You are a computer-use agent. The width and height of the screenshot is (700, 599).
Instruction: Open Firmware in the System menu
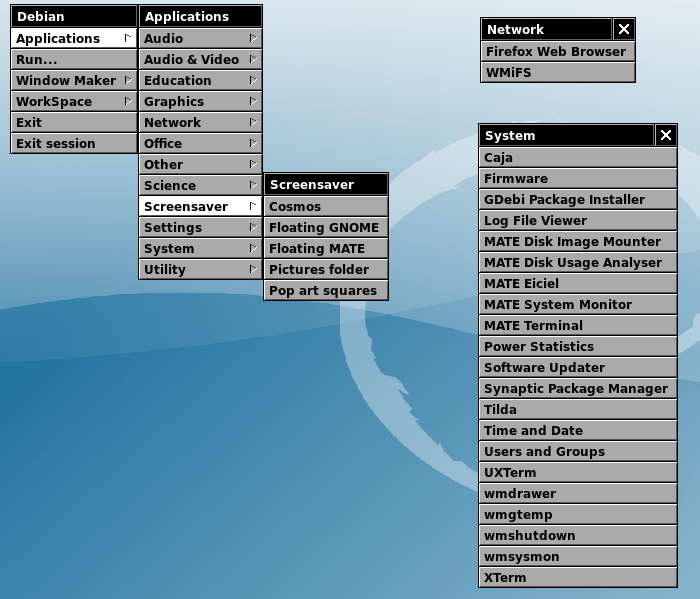click(x=578, y=178)
